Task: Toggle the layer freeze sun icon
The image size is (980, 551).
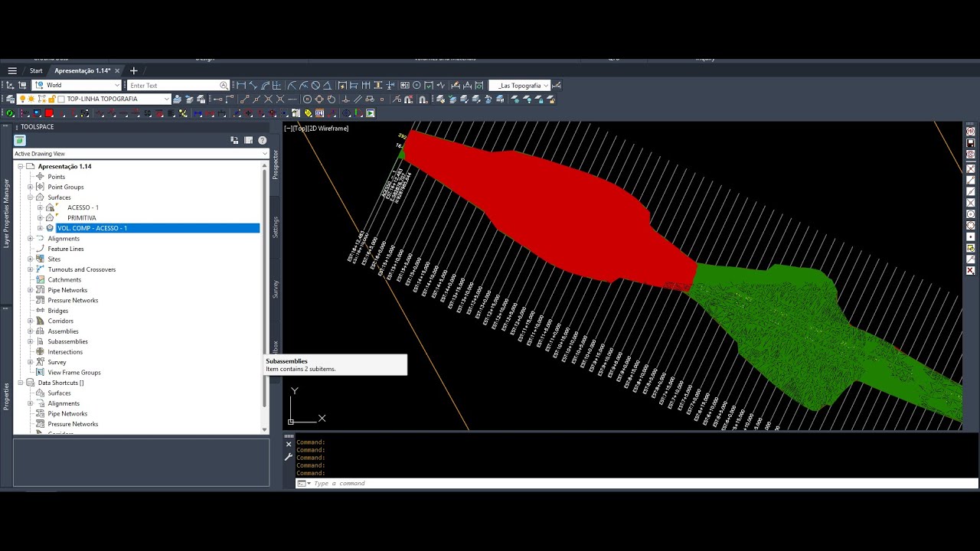Action: [31, 99]
